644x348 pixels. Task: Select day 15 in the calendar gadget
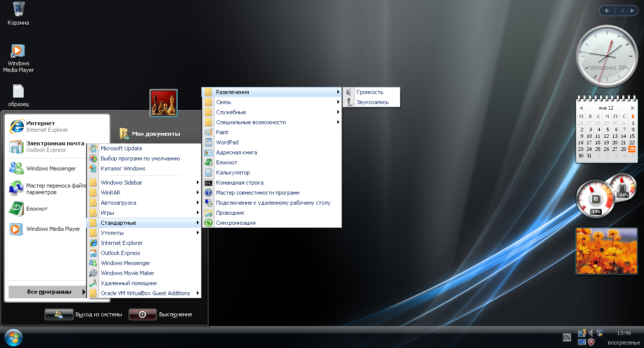click(x=632, y=136)
